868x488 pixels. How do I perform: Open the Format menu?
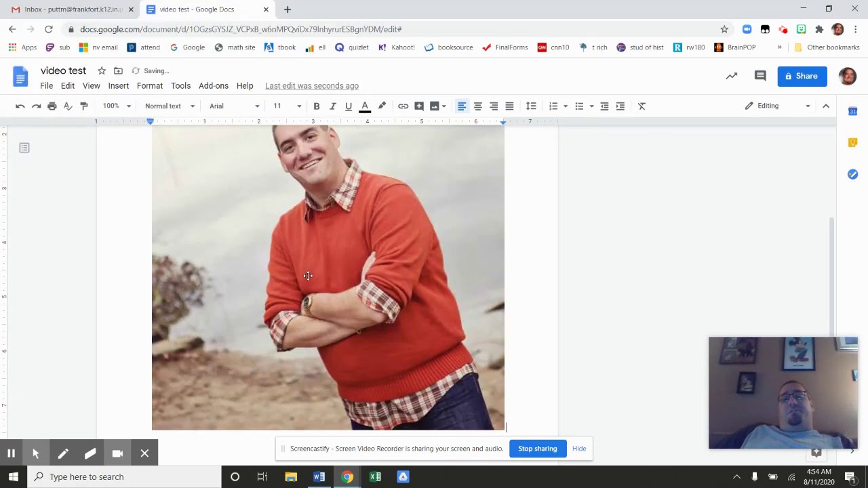click(150, 85)
